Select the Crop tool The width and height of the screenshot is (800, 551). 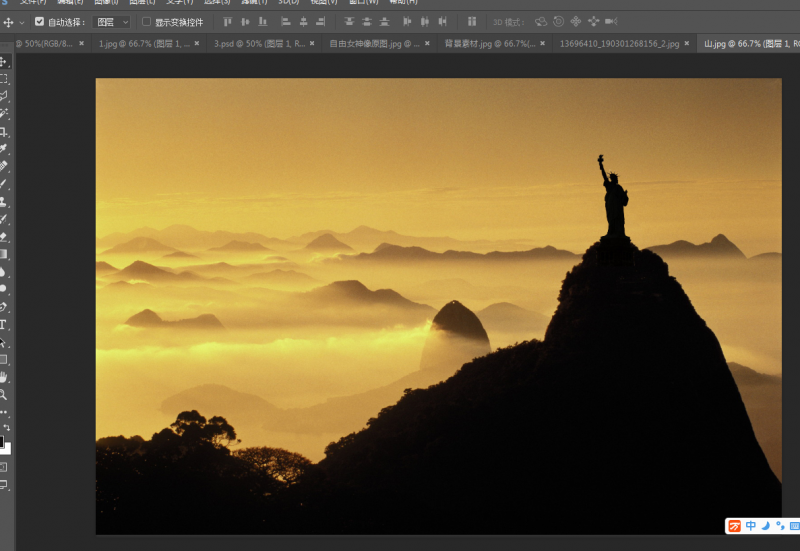point(4,131)
